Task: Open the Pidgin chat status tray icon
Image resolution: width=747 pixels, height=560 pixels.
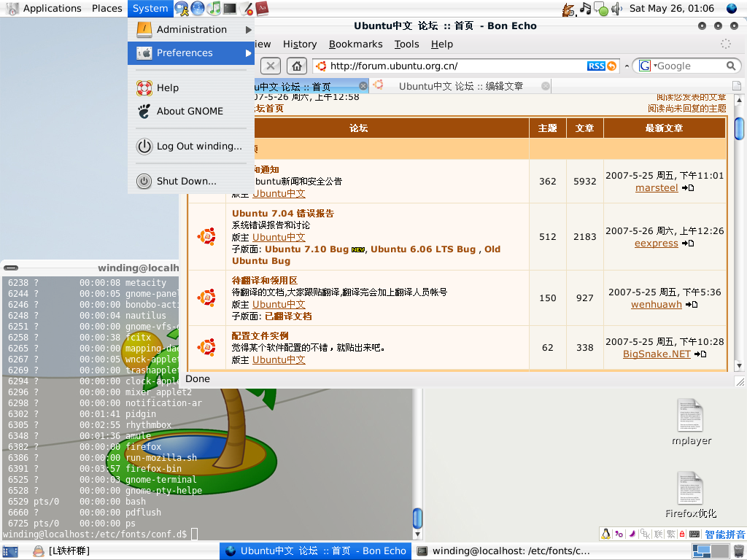Action: pos(602,9)
